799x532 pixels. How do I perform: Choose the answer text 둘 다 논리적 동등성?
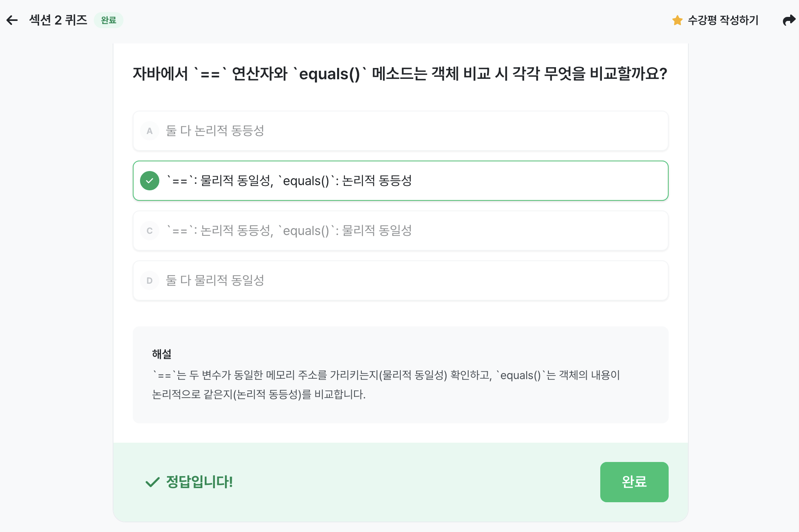click(215, 131)
